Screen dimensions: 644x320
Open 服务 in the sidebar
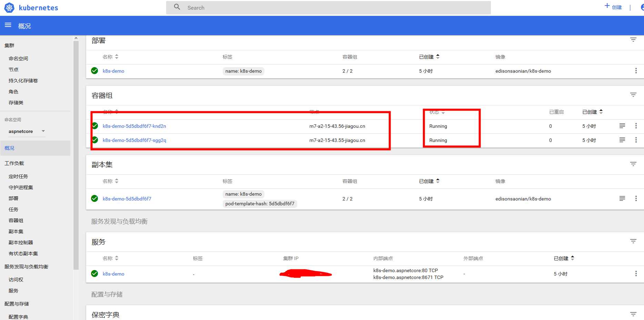(13, 291)
